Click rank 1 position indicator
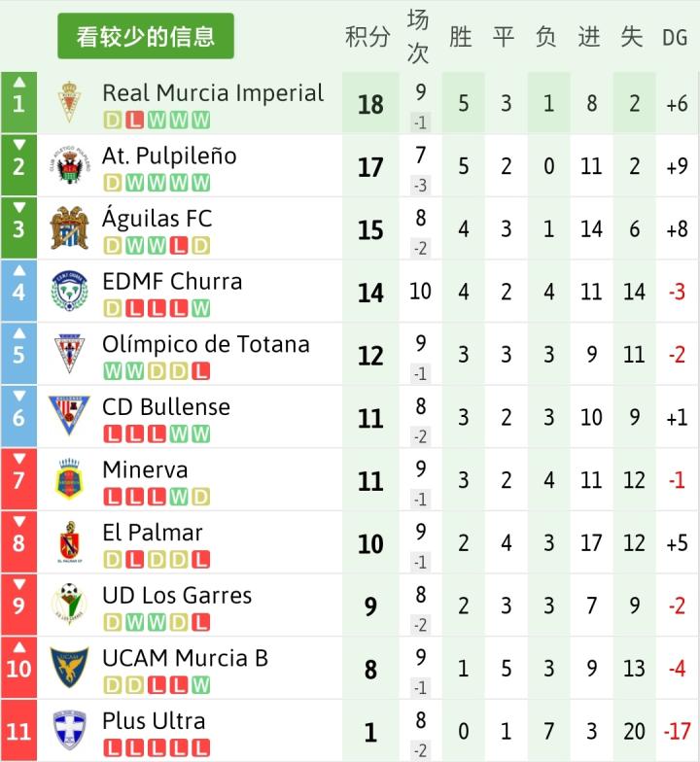 tap(18, 103)
